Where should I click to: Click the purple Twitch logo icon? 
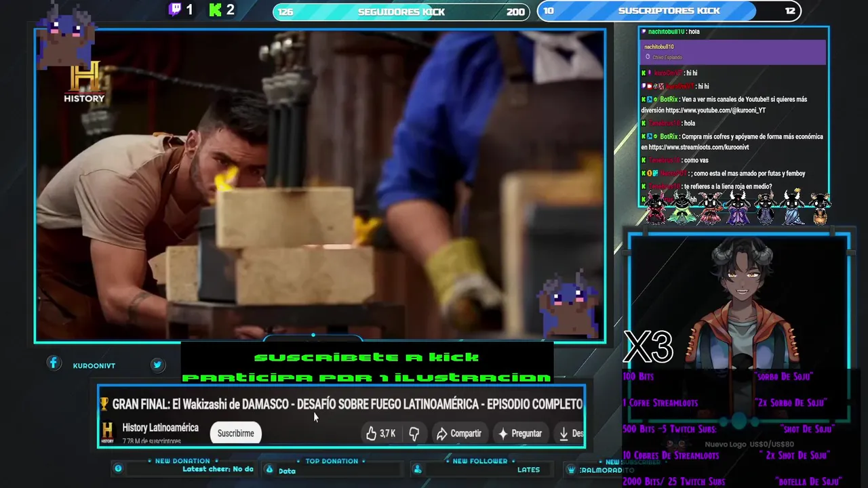coord(175,9)
